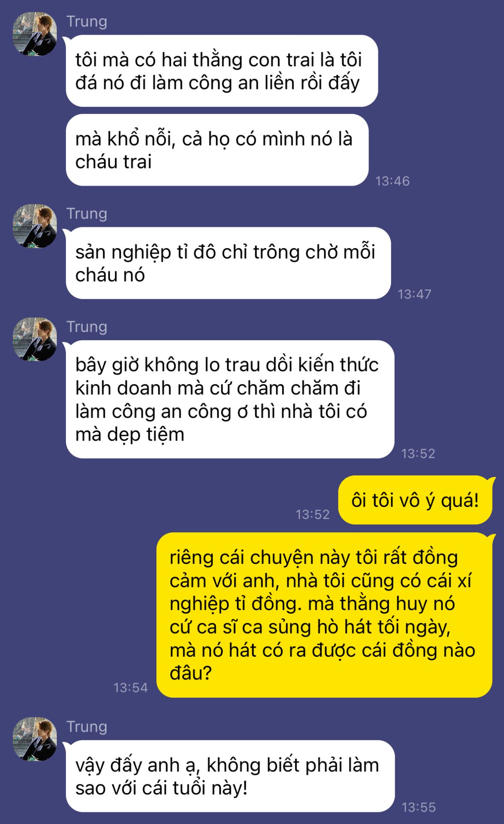Tap the 13:54 timestamp beside the yellow bubble
Screen dimensions: 504x824
[x=130, y=688]
